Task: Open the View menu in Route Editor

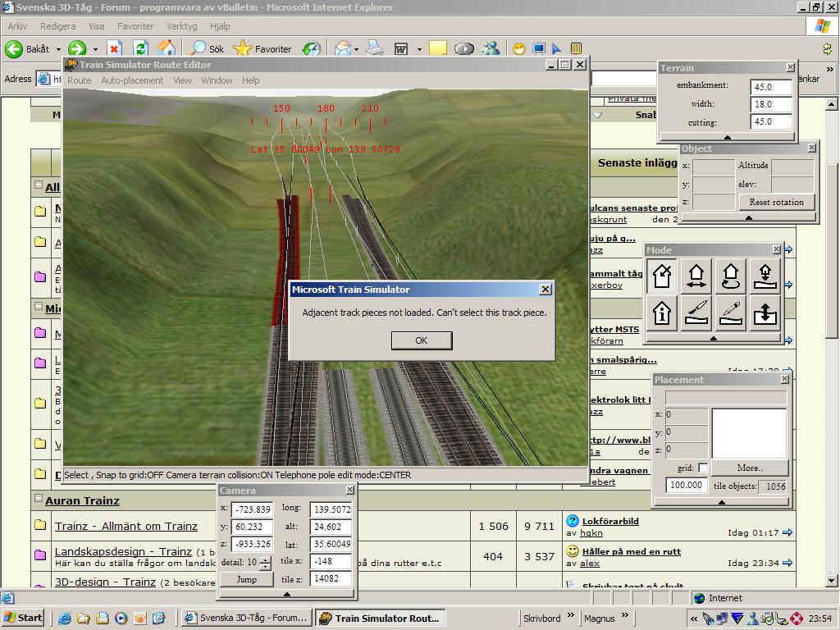Action: coord(182,80)
